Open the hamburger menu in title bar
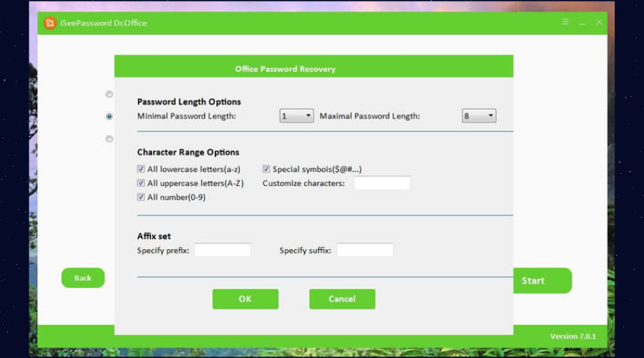 tap(565, 21)
